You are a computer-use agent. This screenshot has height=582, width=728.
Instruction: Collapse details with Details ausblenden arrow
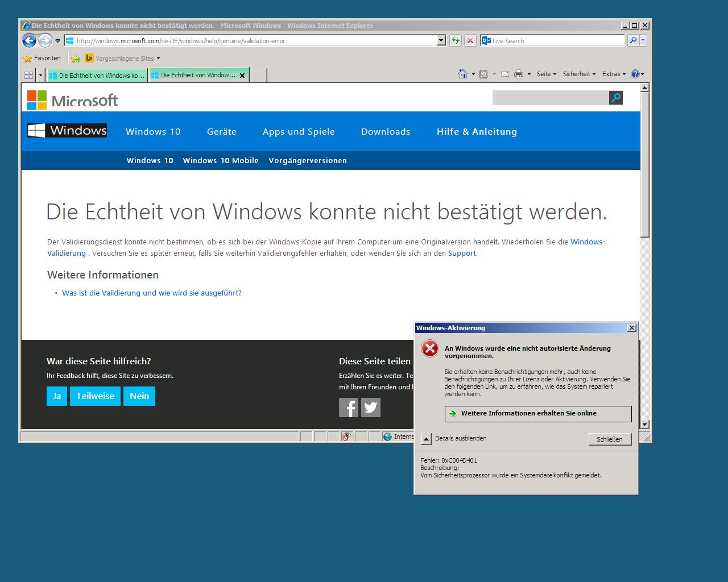pyautogui.click(x=427, y=439)
